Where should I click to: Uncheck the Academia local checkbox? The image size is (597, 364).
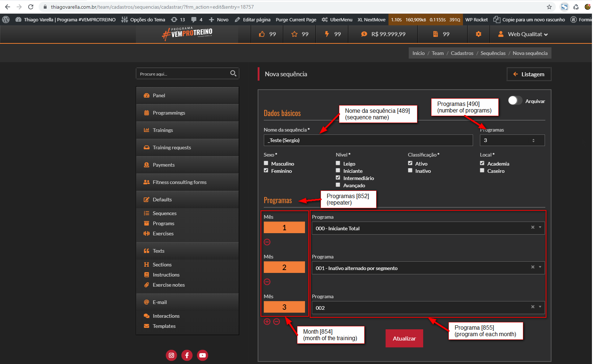482,163
